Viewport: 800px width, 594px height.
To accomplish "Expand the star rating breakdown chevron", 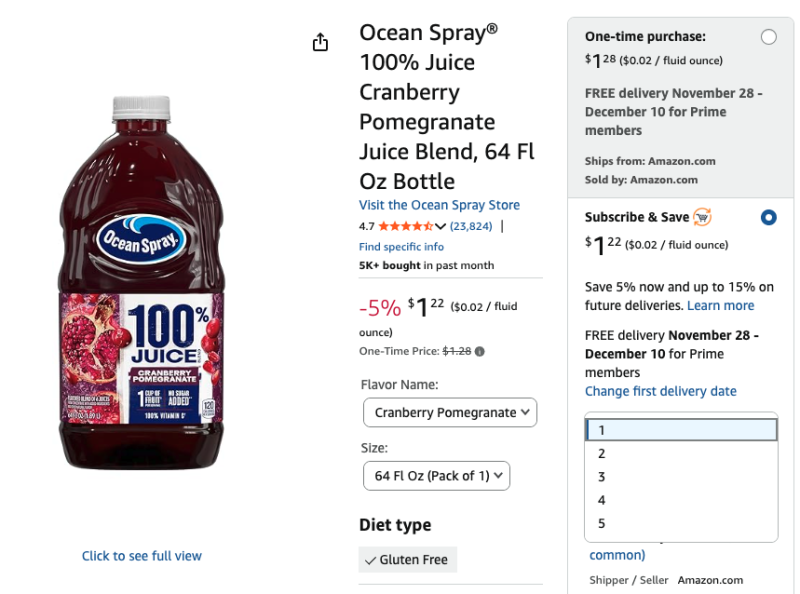I will (x=438, y=226).
